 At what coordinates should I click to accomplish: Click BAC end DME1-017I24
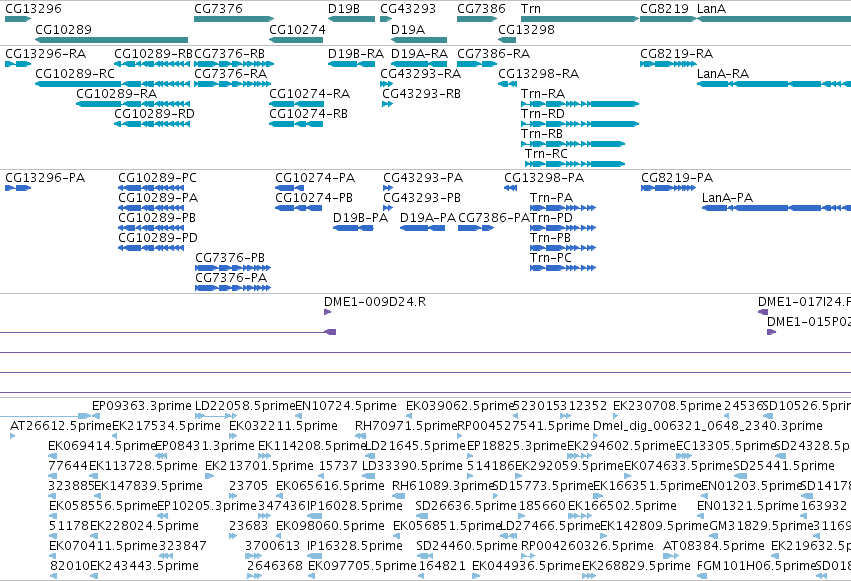point(763,312)
